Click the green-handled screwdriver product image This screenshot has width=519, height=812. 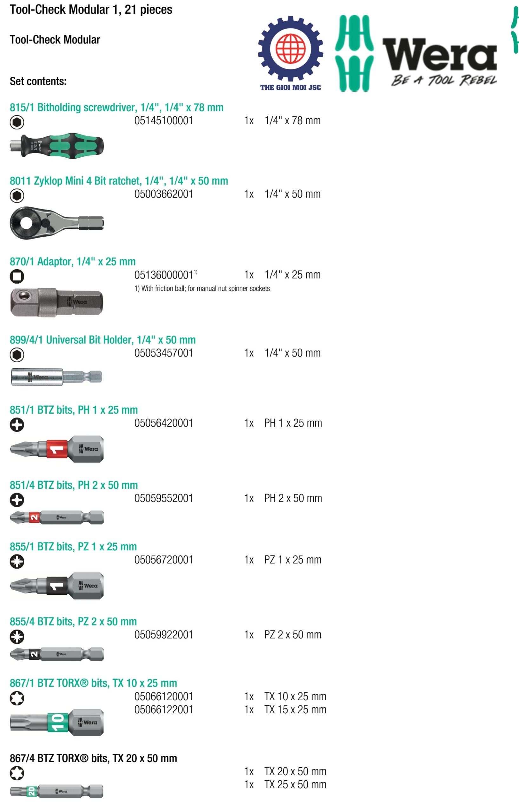tap(57, 145)
